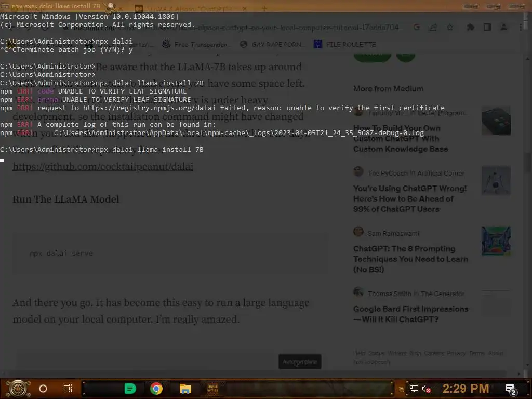
Task: Open the notification center with badge 2
Action: 510,389
